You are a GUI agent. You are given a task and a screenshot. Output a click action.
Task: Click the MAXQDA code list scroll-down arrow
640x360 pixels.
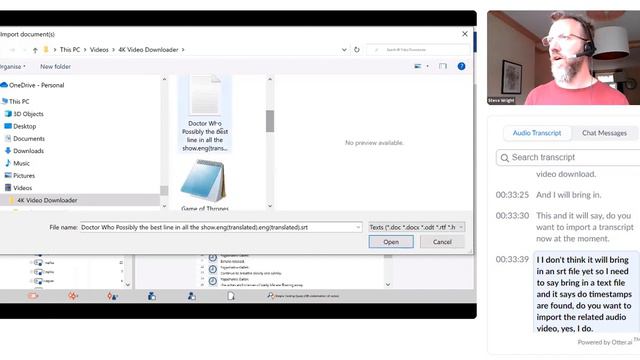coord(128,284)
